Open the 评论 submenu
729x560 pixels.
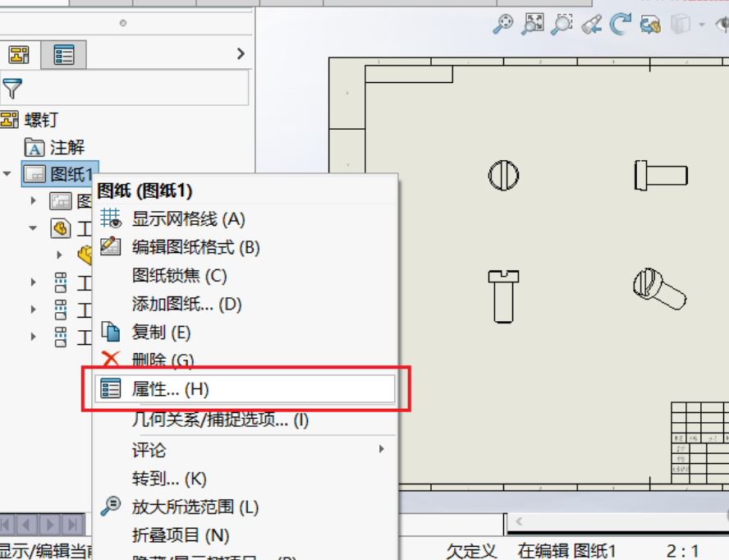(164, 449)
